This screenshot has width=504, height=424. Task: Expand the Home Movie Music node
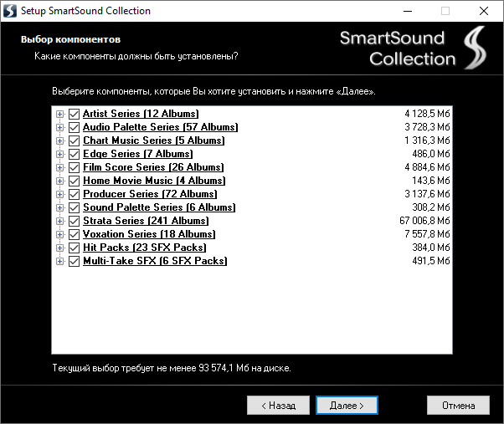(59, 181)
